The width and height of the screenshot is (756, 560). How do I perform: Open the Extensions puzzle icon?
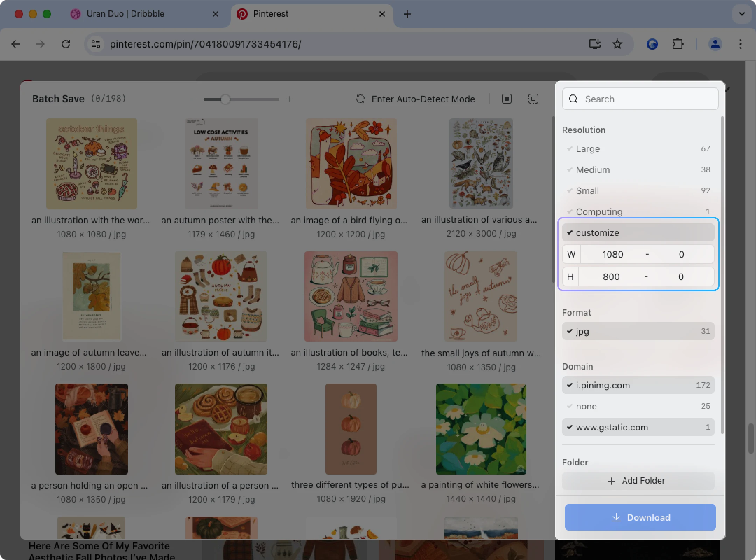(678, 44)
